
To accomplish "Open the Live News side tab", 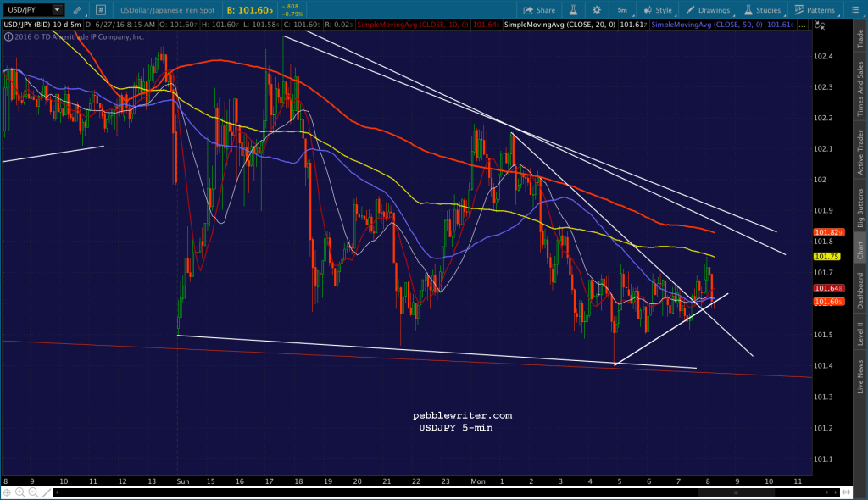I will click(860, 376).
